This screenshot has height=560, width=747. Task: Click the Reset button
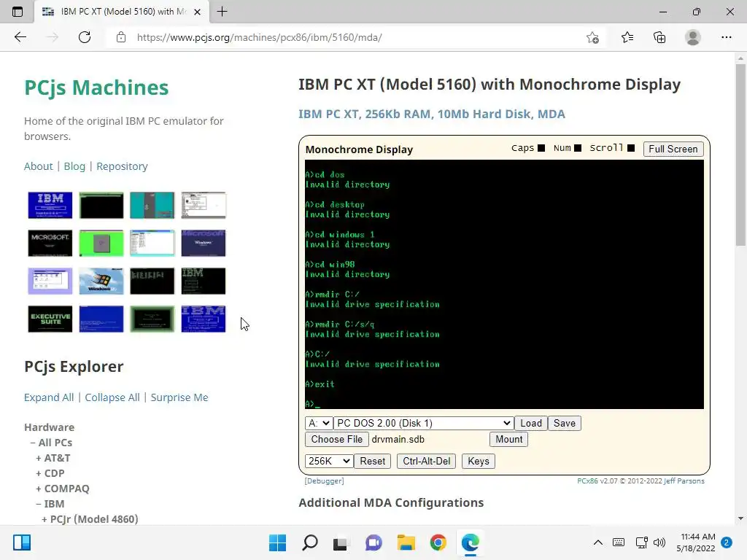coord(372,461)
